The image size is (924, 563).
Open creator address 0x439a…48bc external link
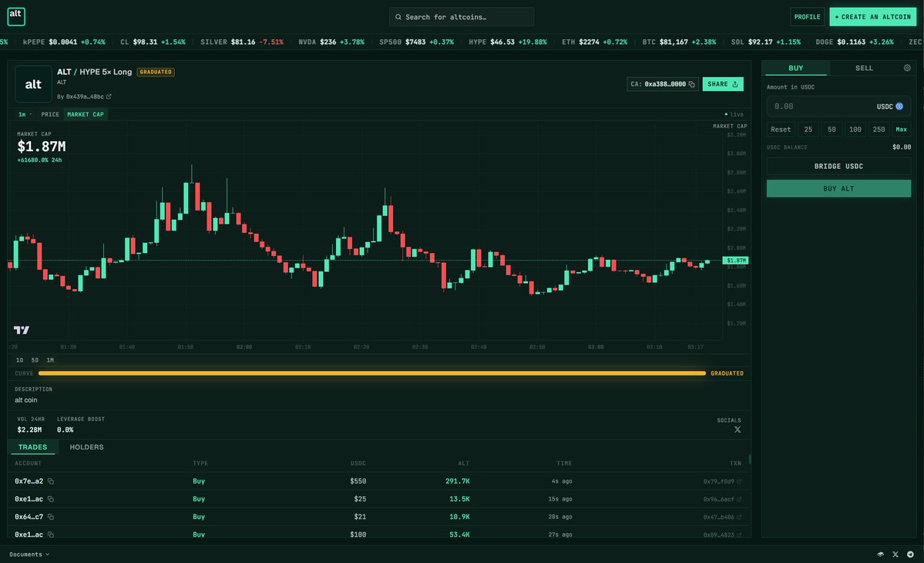click(109, 96)
